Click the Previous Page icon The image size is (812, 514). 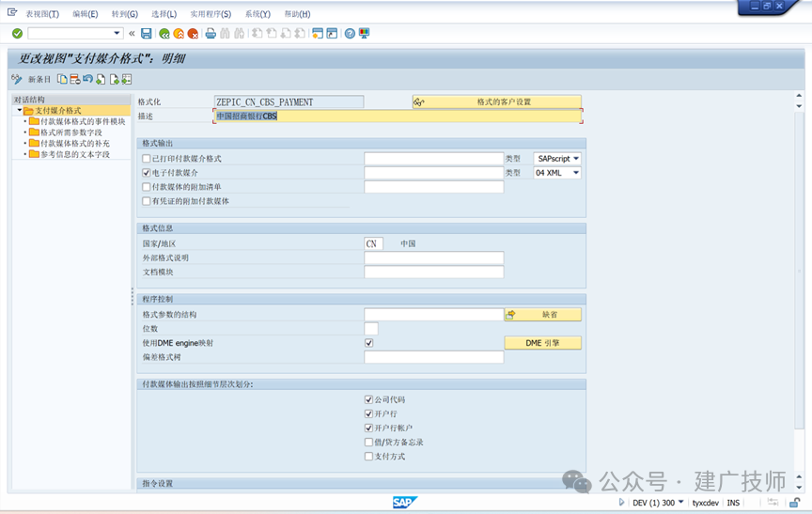(272, 34)
